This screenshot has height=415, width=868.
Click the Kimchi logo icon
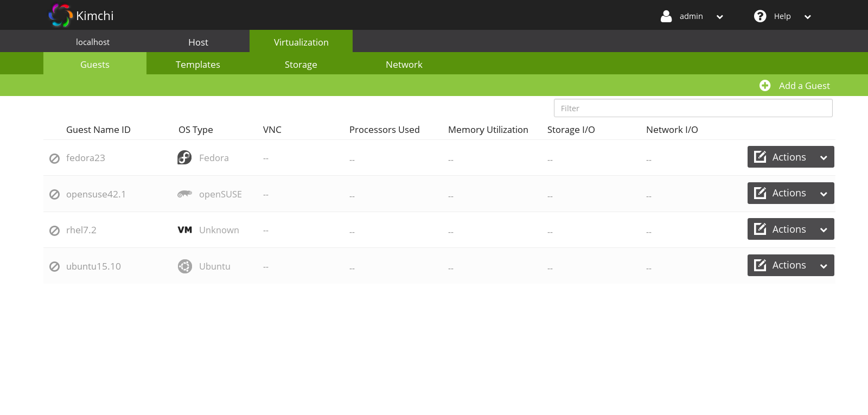pyautogui.click(x=60, y=15)
